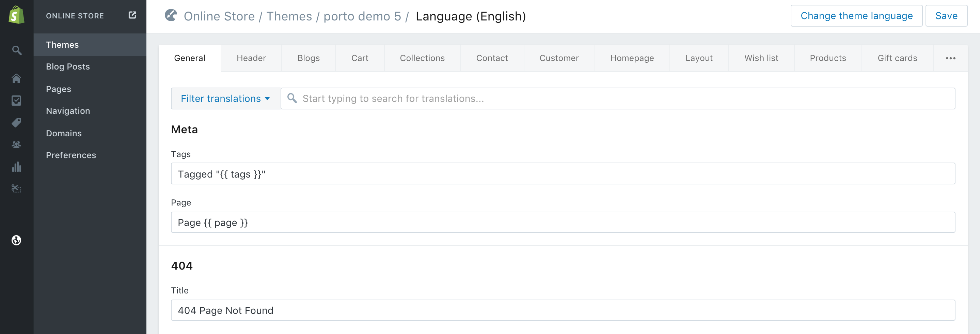The width and height of the screenshot is (980, 334).
Task: Open the Collections tab
Action: coord(422,58)
